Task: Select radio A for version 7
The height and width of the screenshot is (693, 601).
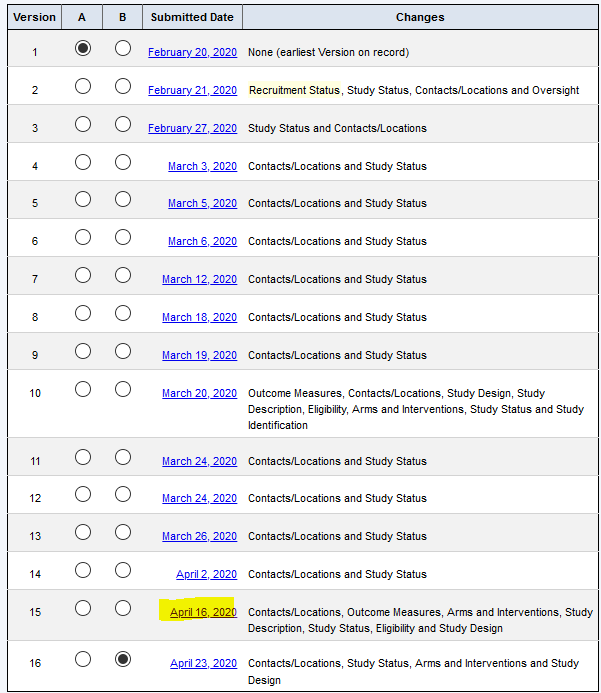Action: (x=83, y=275)
